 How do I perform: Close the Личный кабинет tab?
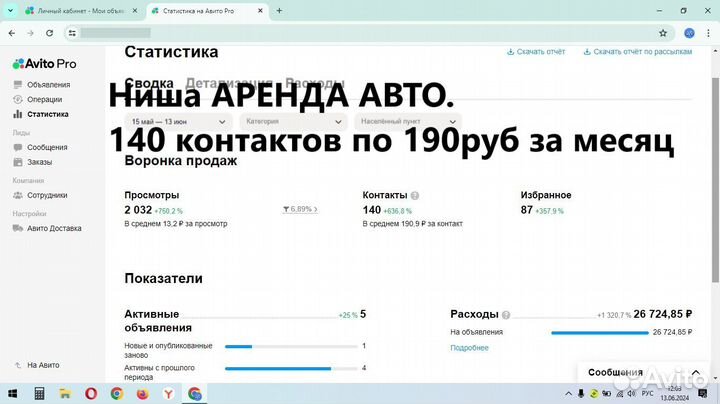(x=135, y=11)
